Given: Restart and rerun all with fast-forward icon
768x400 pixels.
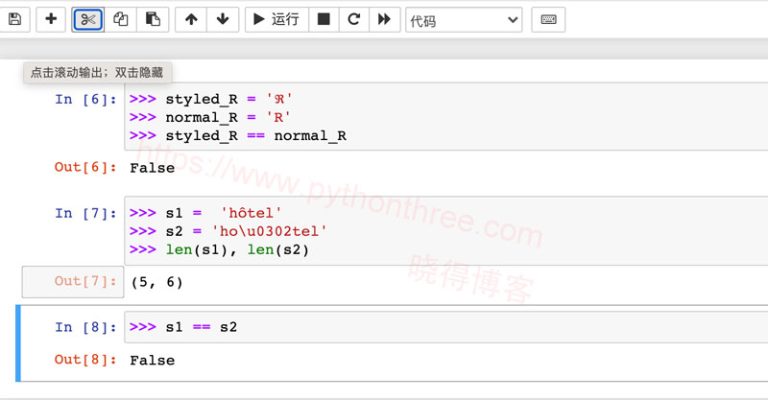Looking at the screenshot, I should coord(383,19).
